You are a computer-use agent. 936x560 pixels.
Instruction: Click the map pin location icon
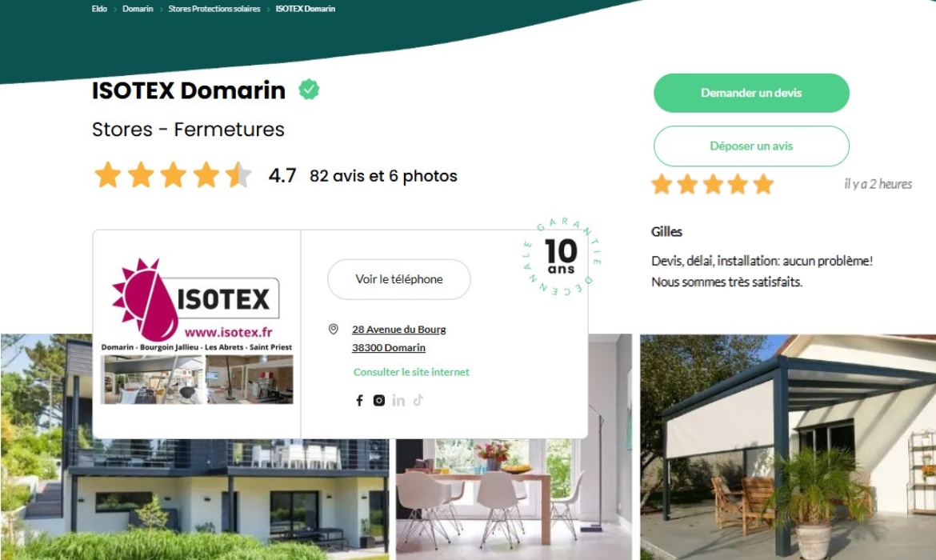coord(334,329)
